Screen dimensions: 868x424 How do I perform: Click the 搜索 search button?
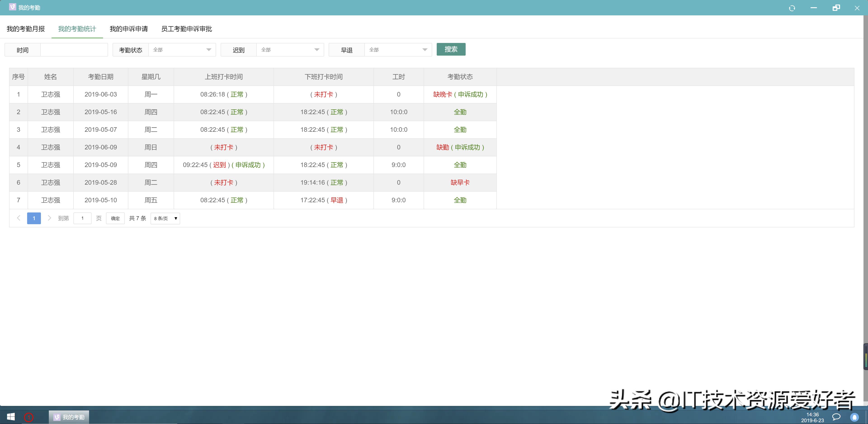pos(451,49)
